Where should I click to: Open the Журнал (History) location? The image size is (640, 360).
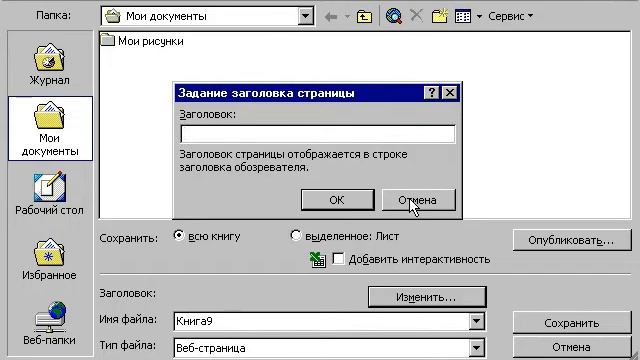click(49, 64)
